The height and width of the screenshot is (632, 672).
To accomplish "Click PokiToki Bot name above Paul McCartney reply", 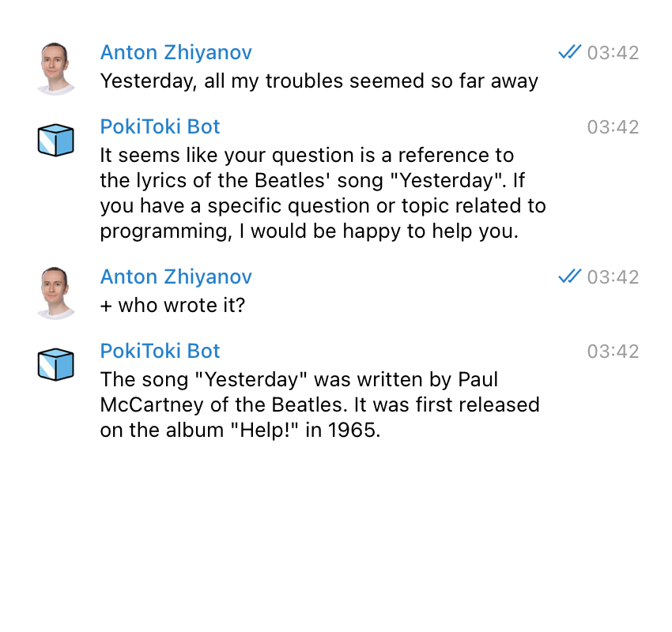I will pyautogui.click(x=160, y=351).
